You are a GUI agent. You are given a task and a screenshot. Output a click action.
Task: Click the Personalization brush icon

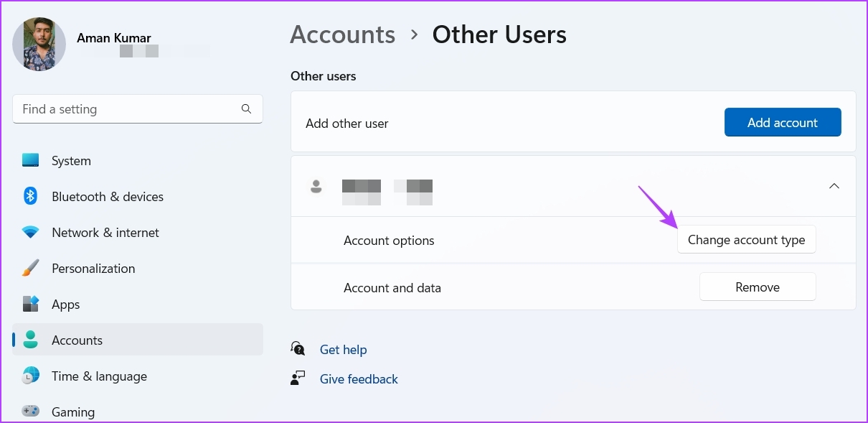[x=30, y=268]
